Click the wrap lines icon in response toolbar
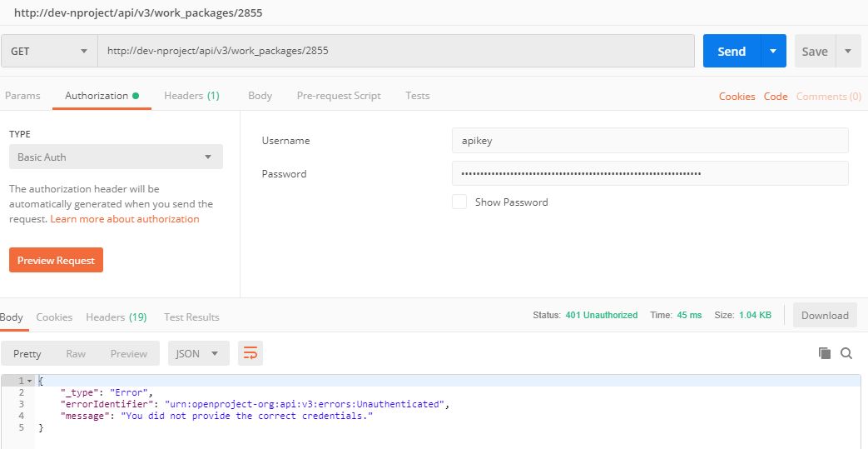Image resolution: width=868 pixels, height=449 pixels. (x=250, y=353)
